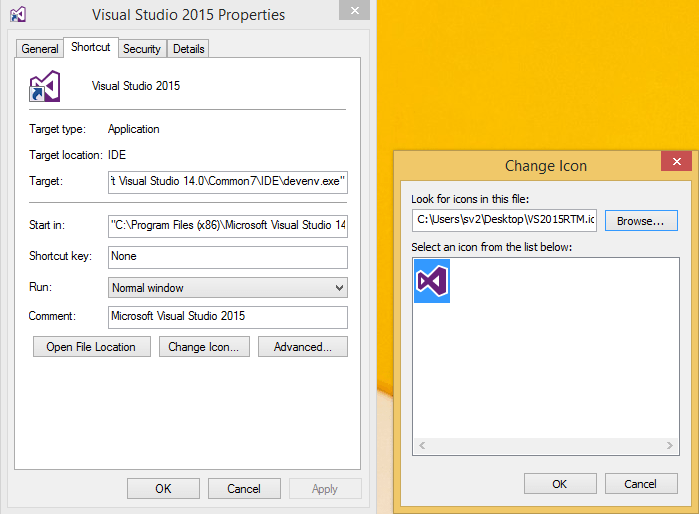Switch to the Security tab
Image resolution: width=699 pixels, height=514 pixels.
tap(141, 49)
